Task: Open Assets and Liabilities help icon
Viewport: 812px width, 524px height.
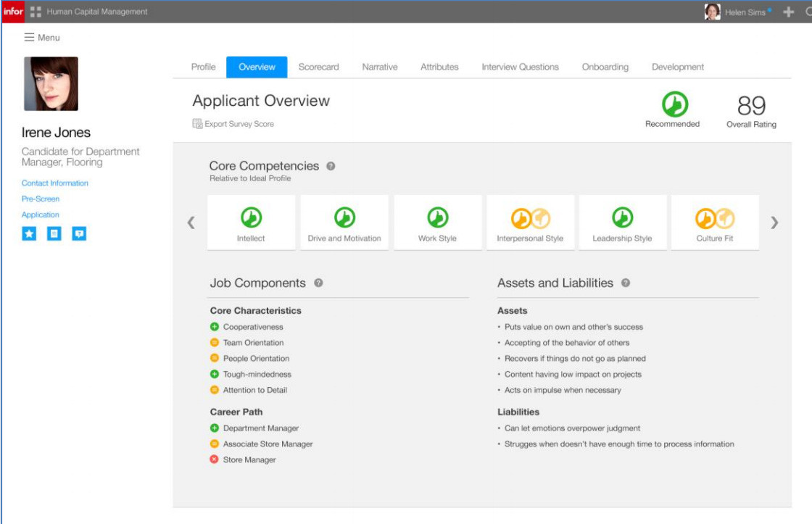Action: pos(626,283)
